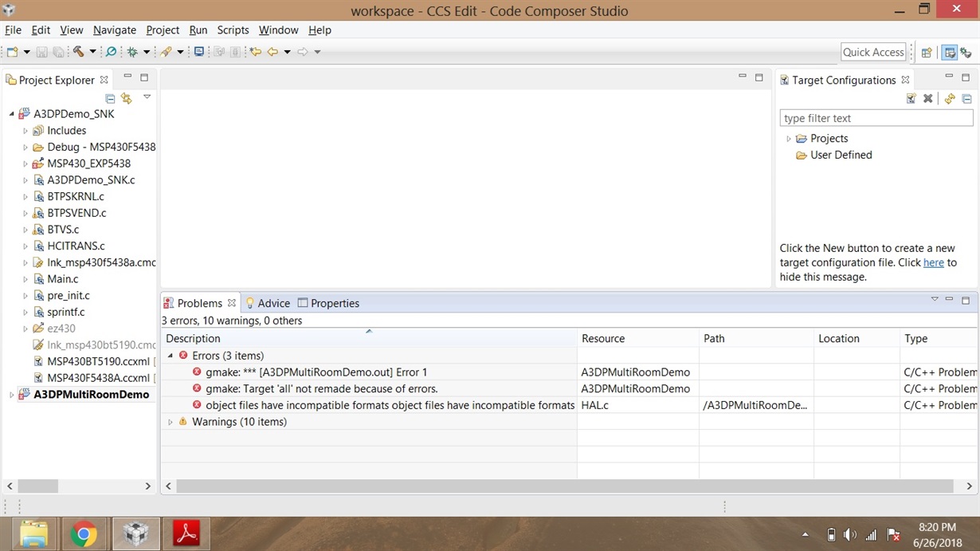Select Main.c in Project Explorer
This screenshot has width=980, height=551.
(x=62, y=279)
